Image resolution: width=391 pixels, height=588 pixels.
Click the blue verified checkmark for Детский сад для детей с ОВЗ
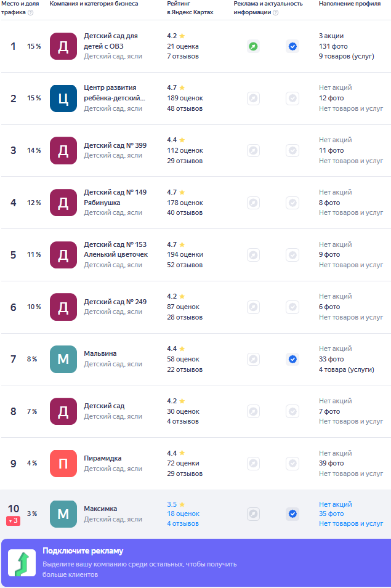pos(292,47)
